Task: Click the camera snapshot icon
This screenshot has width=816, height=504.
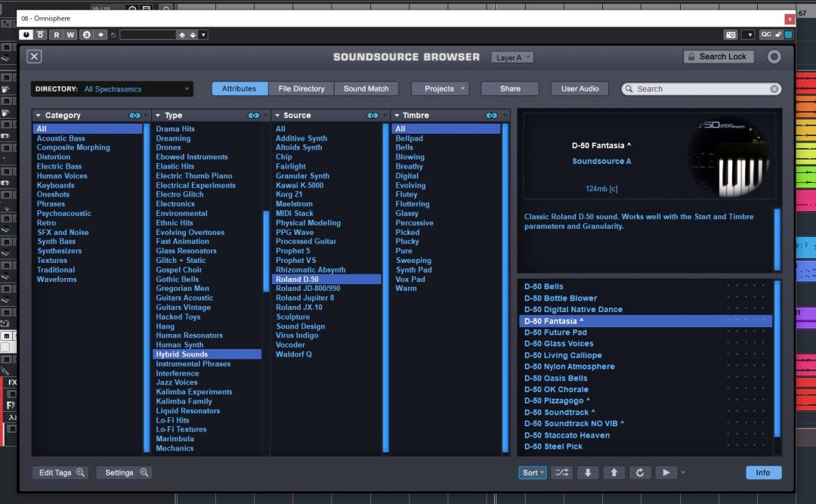Action: (x=731, y=35)
